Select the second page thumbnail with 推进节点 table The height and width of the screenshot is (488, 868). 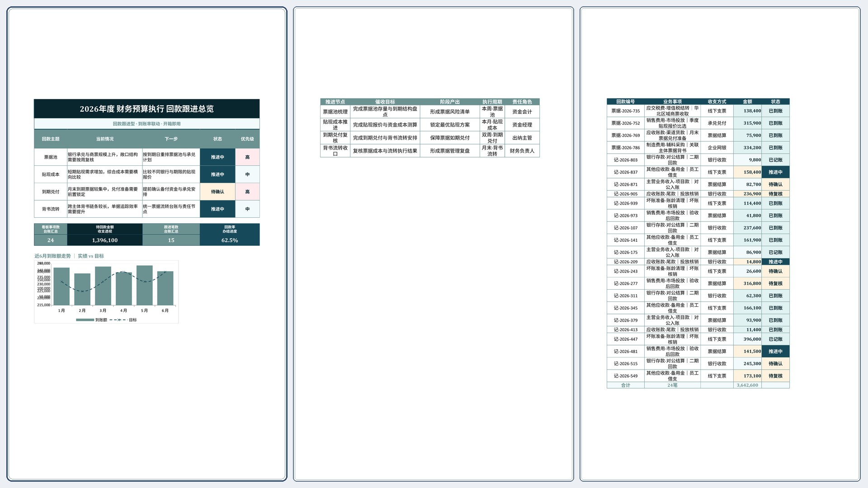(x=433, y=244)
